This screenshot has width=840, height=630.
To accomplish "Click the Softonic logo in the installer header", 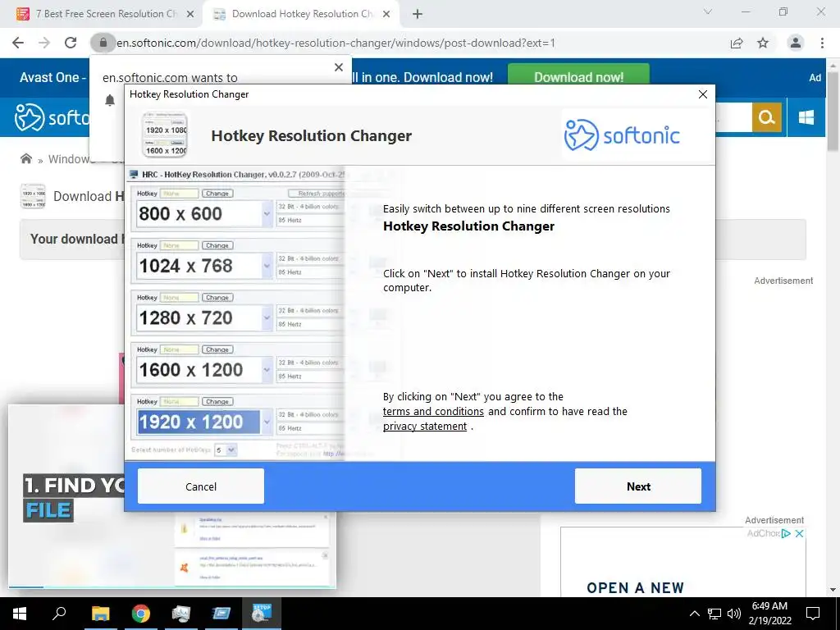I will click(x=622, y=135).
